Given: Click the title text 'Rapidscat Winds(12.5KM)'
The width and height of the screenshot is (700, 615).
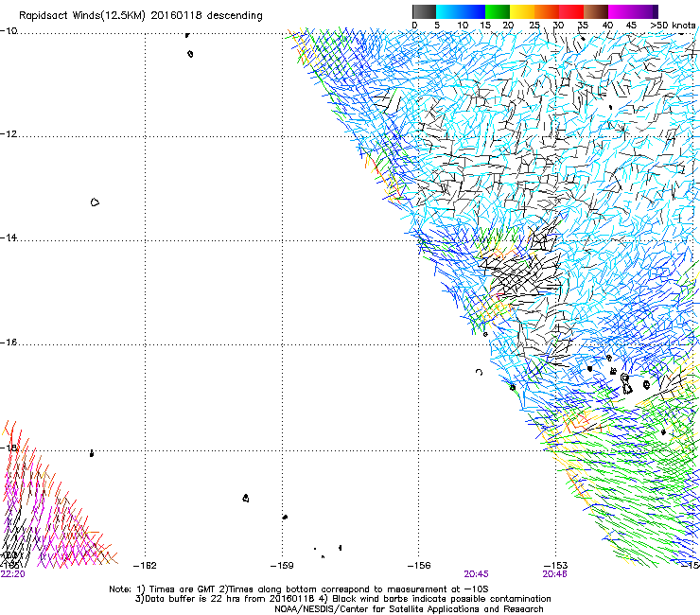Looking at the screenshot, I should click(82, 16).
